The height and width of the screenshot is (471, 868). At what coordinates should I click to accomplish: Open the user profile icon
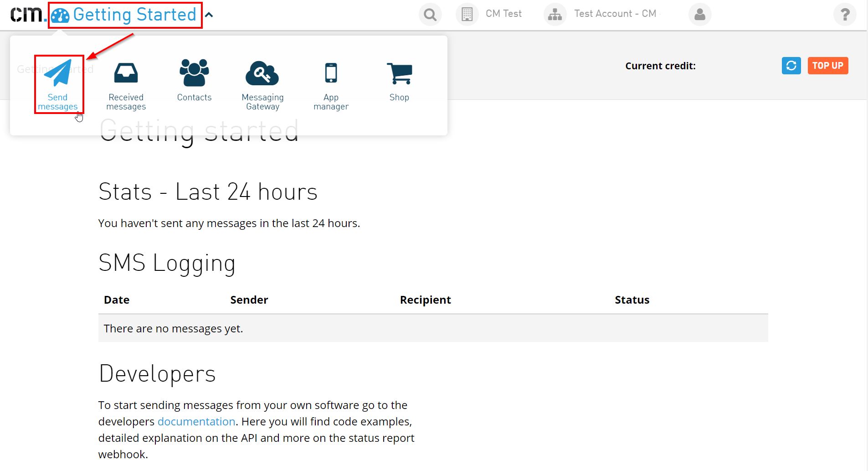(700, 15)
